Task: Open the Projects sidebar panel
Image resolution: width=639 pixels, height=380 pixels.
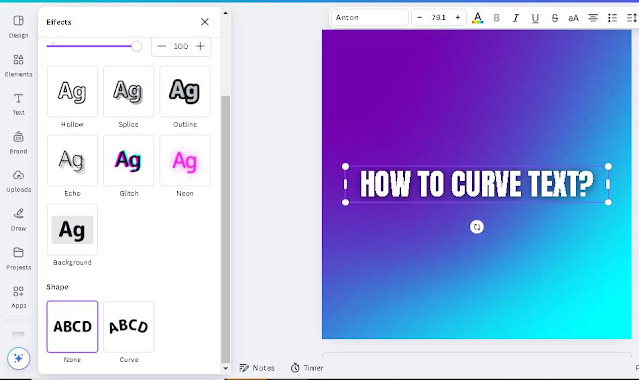Action: pos(18,258)
